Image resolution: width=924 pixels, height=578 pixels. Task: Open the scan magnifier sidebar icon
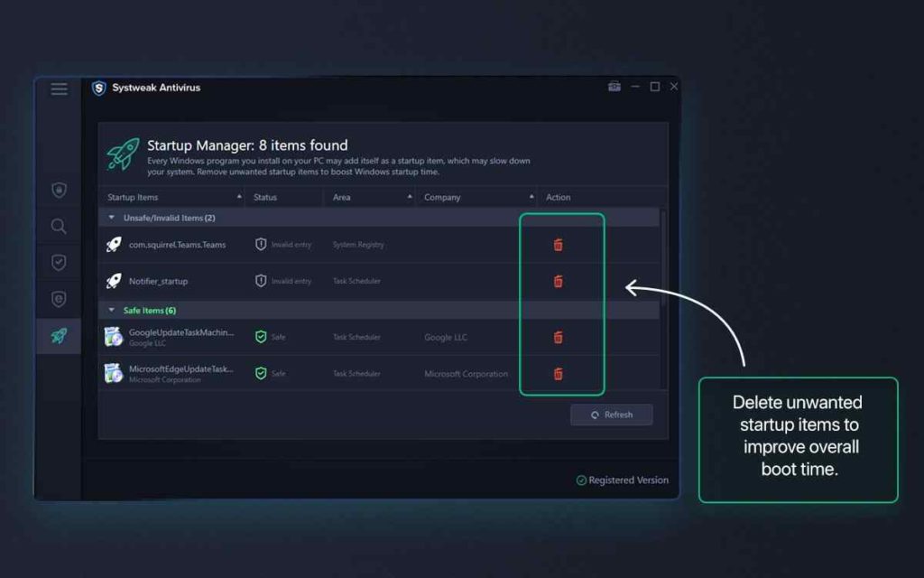(59, 226)
